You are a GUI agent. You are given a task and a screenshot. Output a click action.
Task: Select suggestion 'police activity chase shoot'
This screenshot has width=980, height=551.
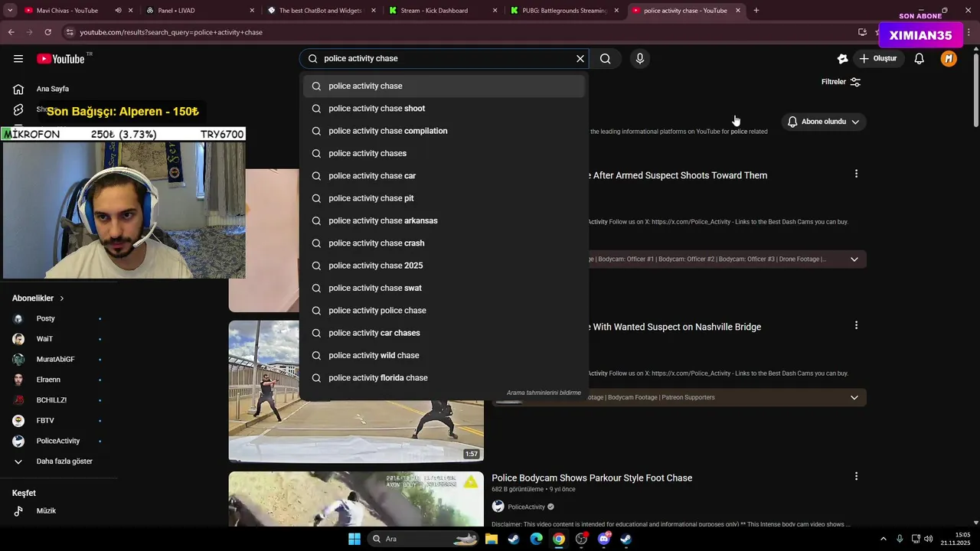pos(444,109)
